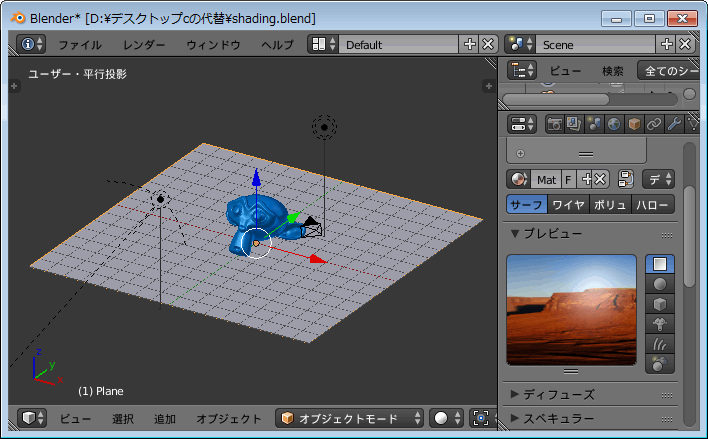Open the screen layout browser icon
Image resolution: width=708 pixels, height=439 pixels.
(323, 44)
